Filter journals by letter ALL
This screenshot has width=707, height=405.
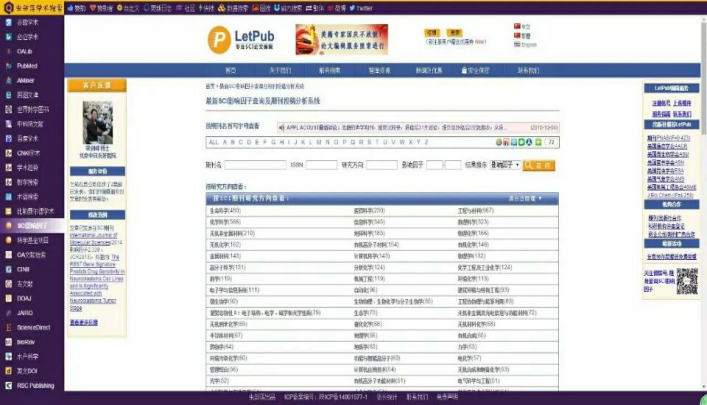coord(213,142)
